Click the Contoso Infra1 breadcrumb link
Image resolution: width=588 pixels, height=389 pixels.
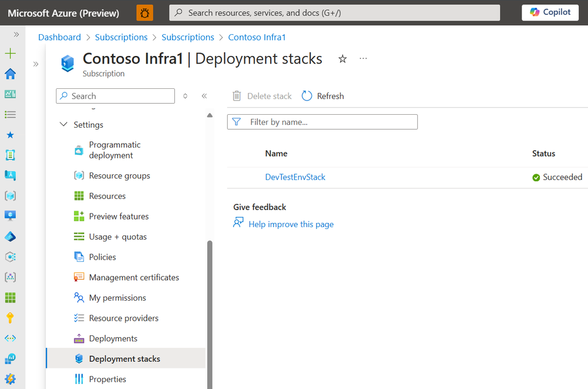pos(257,37)
